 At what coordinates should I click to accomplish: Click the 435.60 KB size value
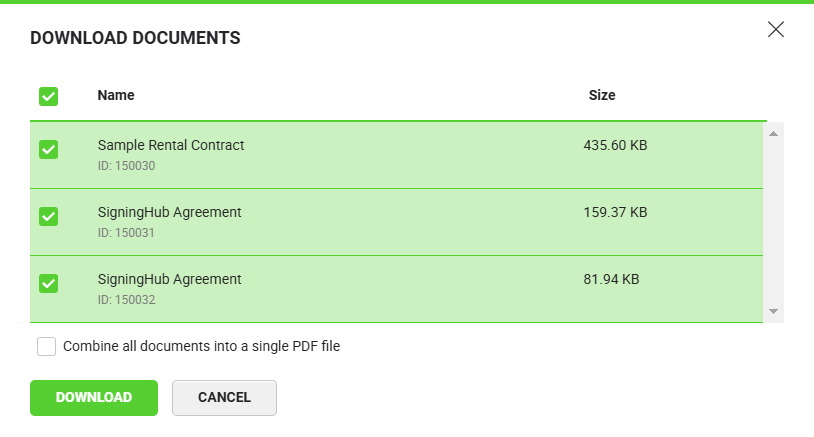click(615, 145)
